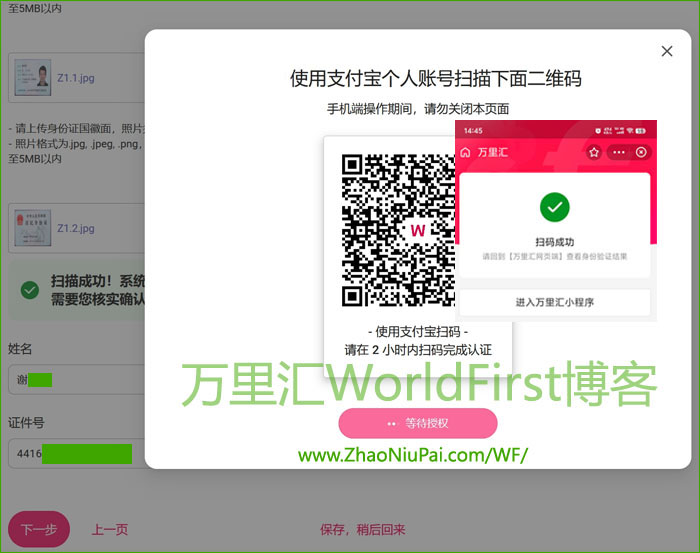Click 保存，稍后回来 save for later link
The image size is (700, 553).
click(x=362, y=530)
